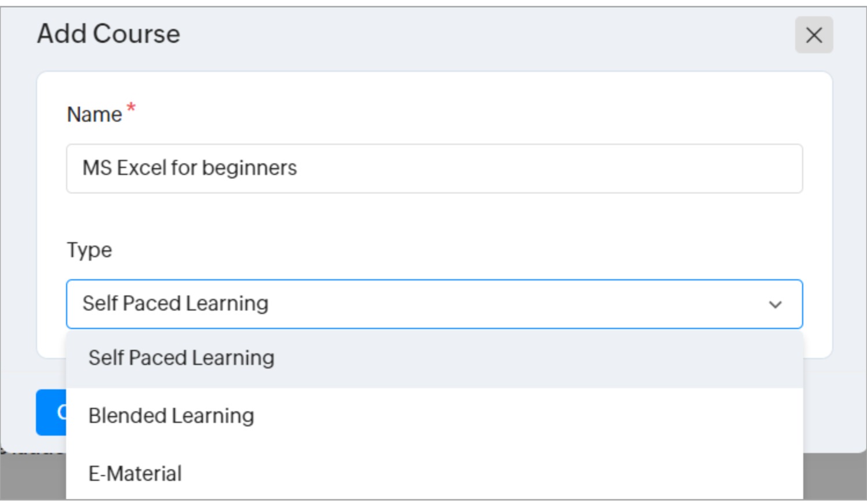The image size is (867, 504).
Task: Click the X icon in dialog header
Action: coord(814,35)
